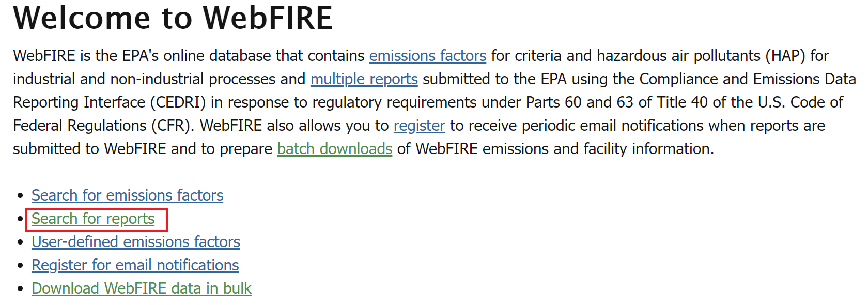Follow the "multiple reports" link

coord(364,79)
